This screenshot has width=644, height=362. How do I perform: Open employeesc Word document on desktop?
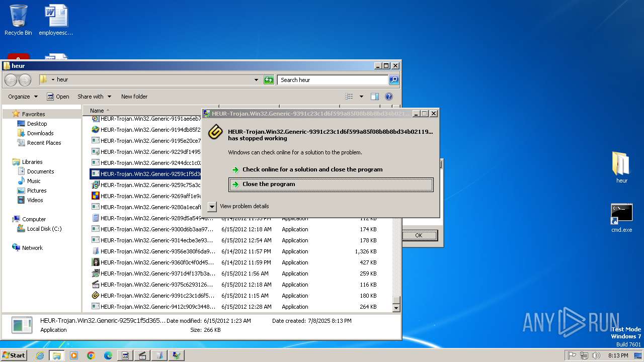pos(56,20)
